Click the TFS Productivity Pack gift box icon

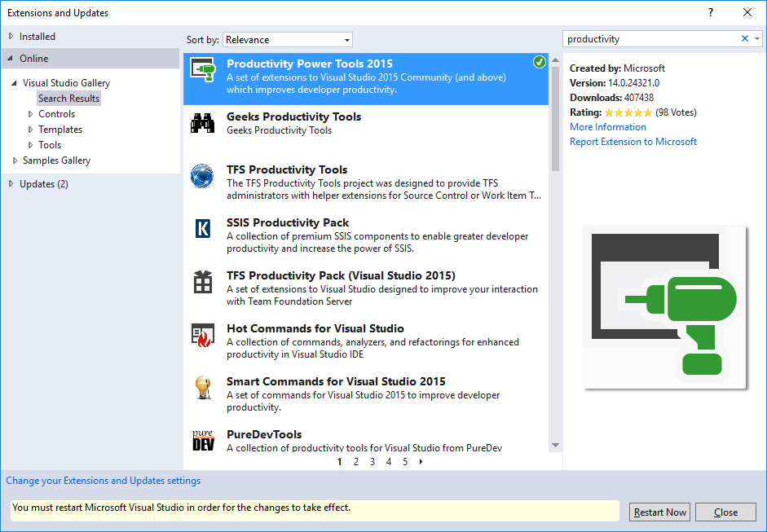pos(202,282)
